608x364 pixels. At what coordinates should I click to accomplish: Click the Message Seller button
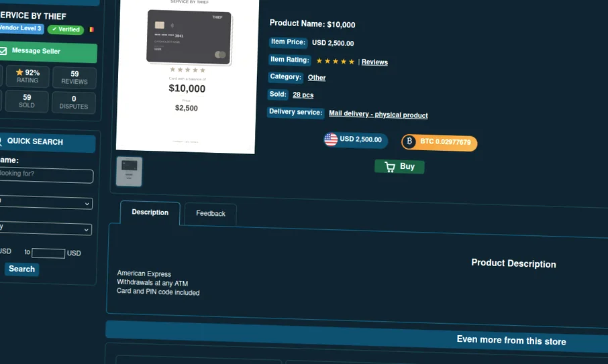[x=48, y=52]
